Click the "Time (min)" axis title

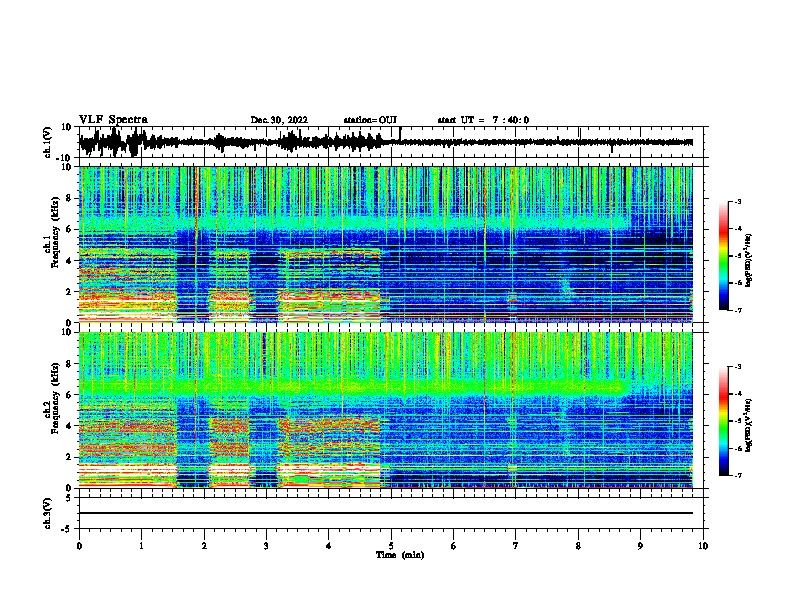tap(400, 555)
